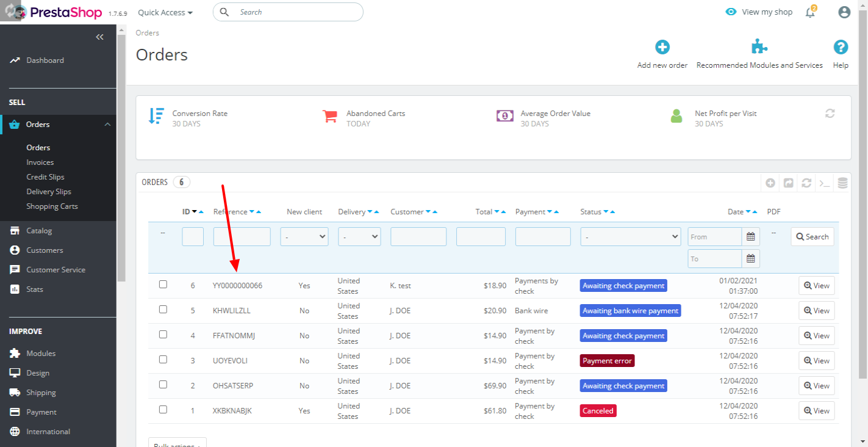Select checkbox for order YY0000000066

[x=163, y=285]
